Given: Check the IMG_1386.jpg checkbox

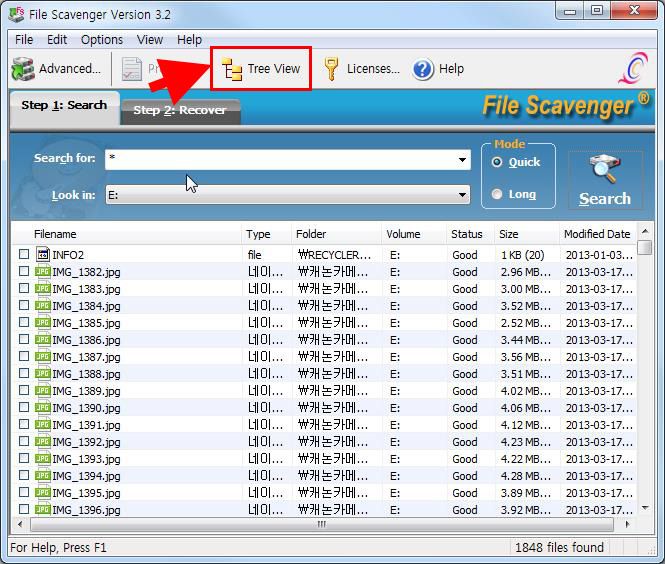Looking at the screenshot, I should point(24,339).
